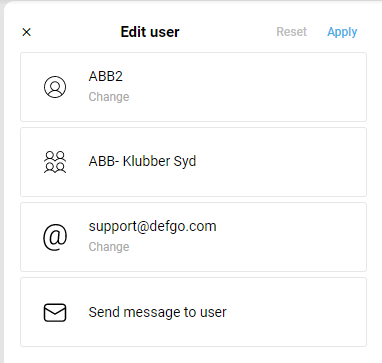Screen dimensions: 382x363
Task: Close the Edit user panel
Action: tap(26, 32)
